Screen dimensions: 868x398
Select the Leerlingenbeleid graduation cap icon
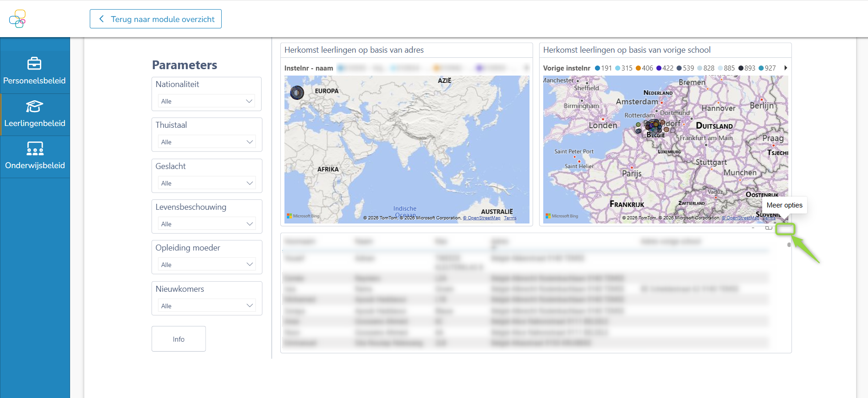tap(34, 106)
